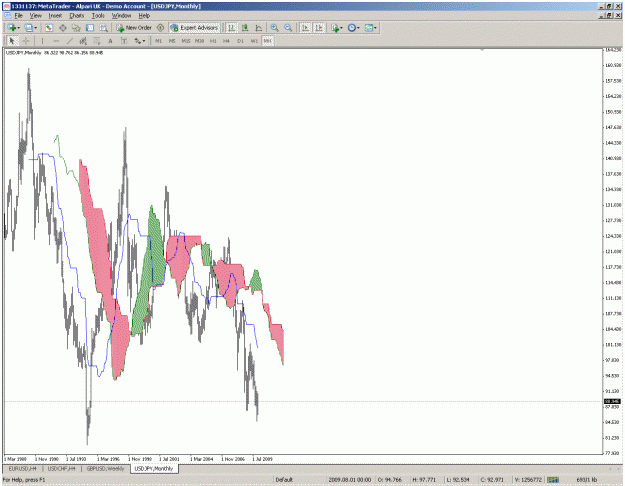This screenshot has width=625, height=486.
Task: Select the horizontal line tool
Action: 56,41
